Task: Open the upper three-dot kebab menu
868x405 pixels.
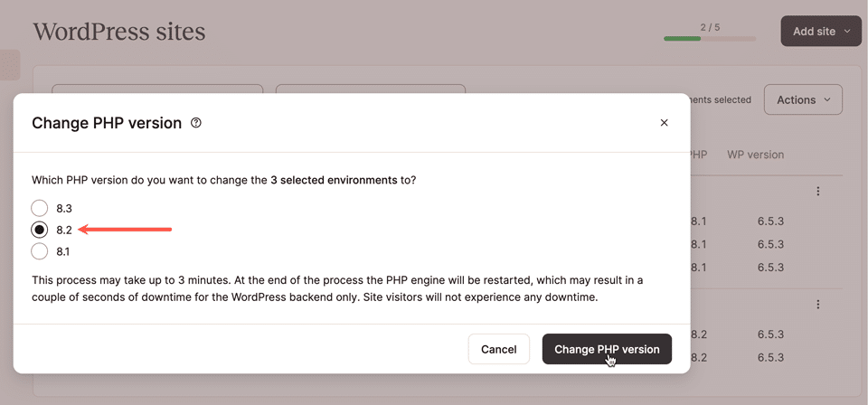Action: (818, 192)
